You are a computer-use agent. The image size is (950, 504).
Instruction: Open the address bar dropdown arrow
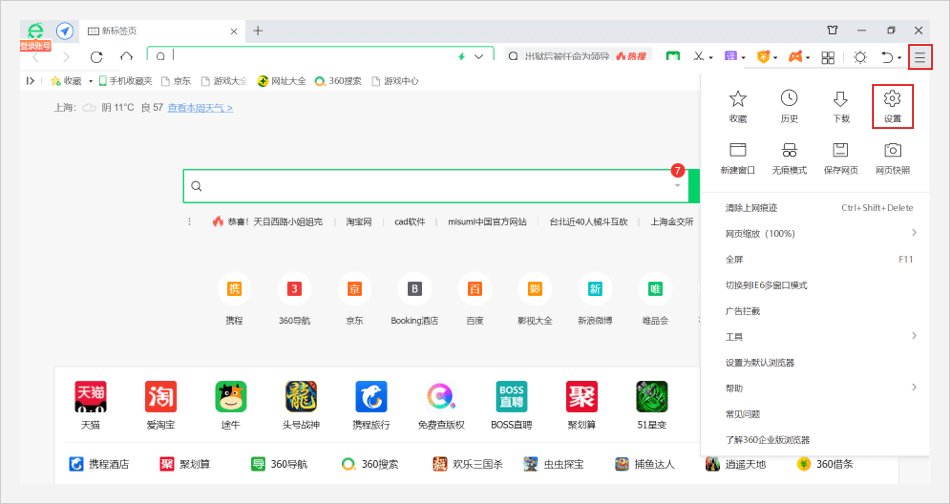(480, 57)
